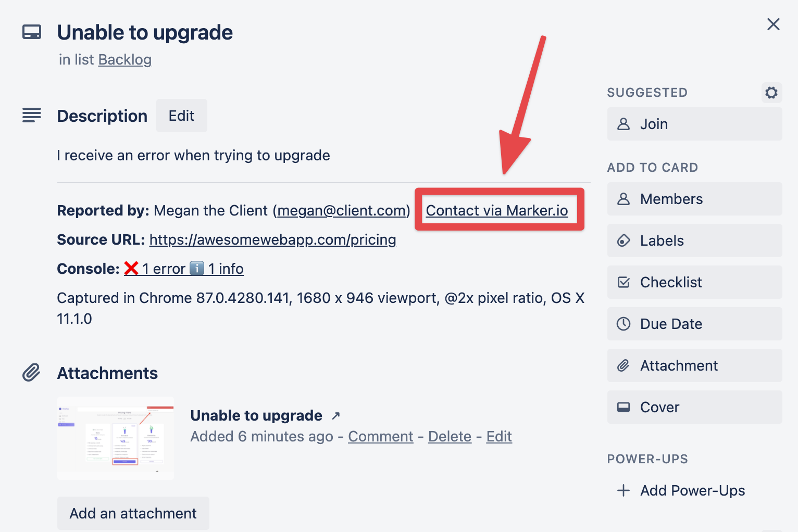Open the Backlog list link
This screenshot has width=798, height=532.
(125, 60)
